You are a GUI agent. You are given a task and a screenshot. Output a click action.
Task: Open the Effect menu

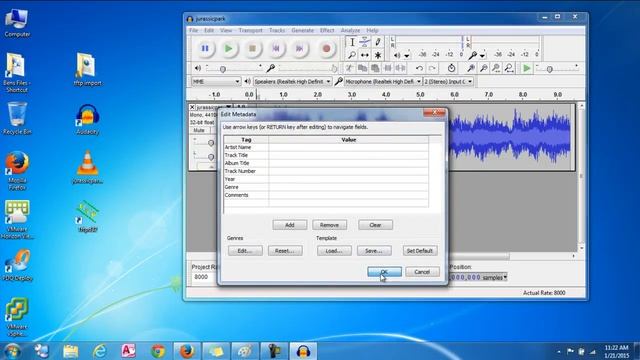coord(327,31)
